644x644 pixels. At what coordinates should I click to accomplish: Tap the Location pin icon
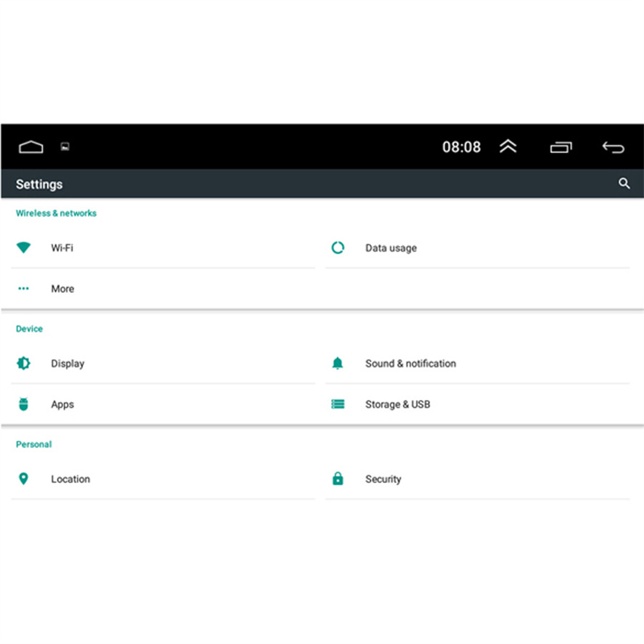point(24,479)
